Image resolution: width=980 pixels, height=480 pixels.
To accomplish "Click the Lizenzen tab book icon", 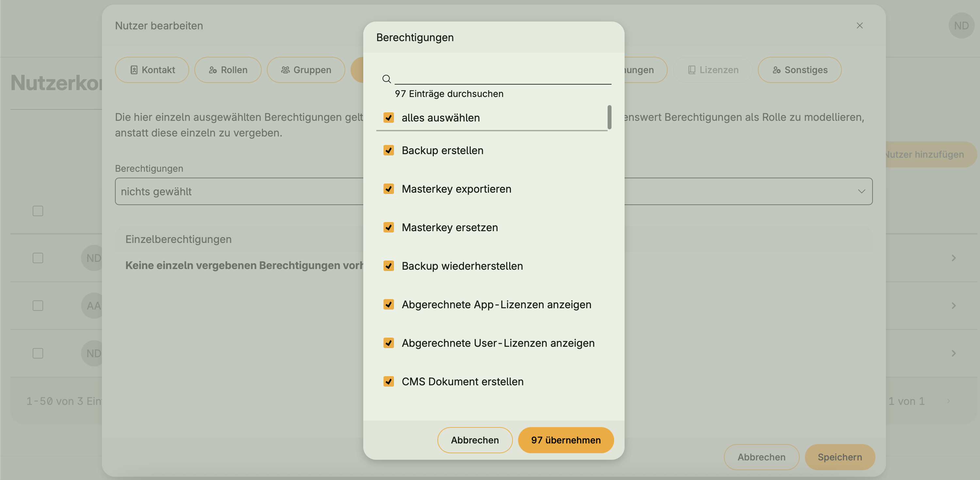I will pyautogui.click(x=692, y=70).
